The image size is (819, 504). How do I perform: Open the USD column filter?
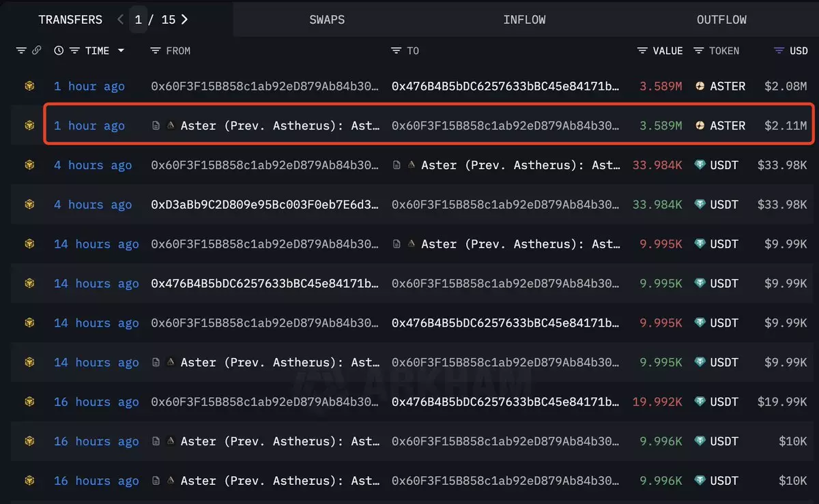779,50
